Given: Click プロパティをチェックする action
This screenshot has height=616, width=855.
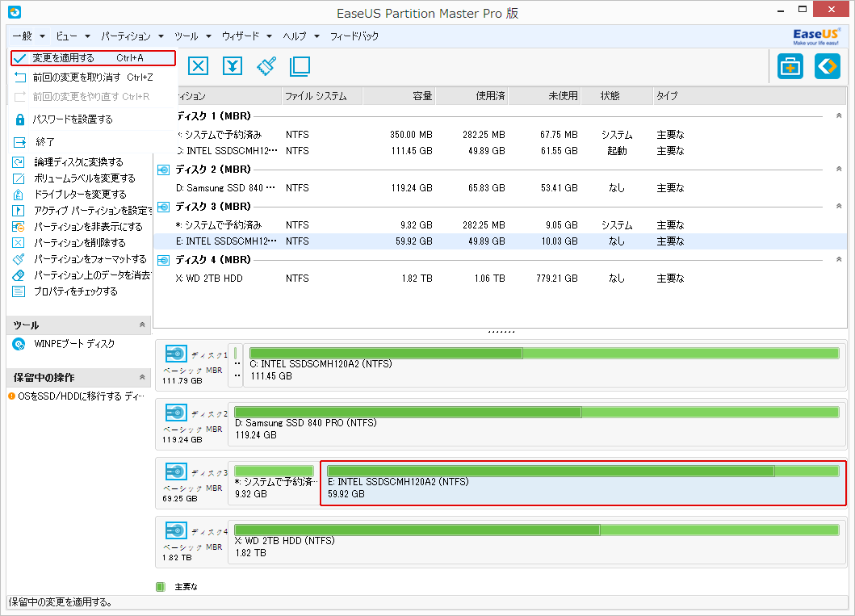Looking at the screenshot, I should click(x=76, y=291).
